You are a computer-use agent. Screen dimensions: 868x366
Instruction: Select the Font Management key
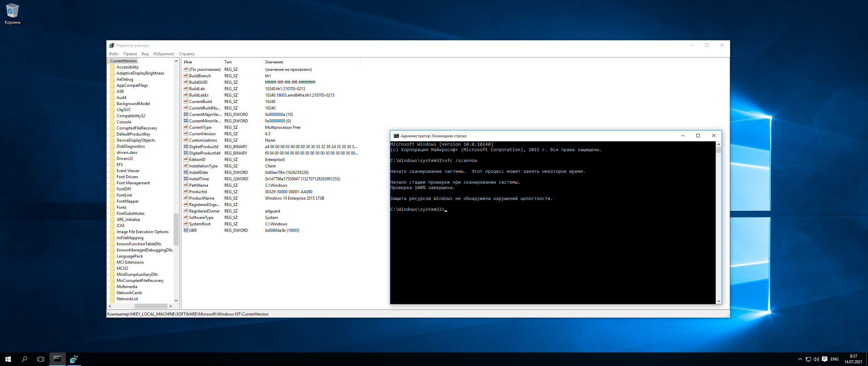click(133, 183)
